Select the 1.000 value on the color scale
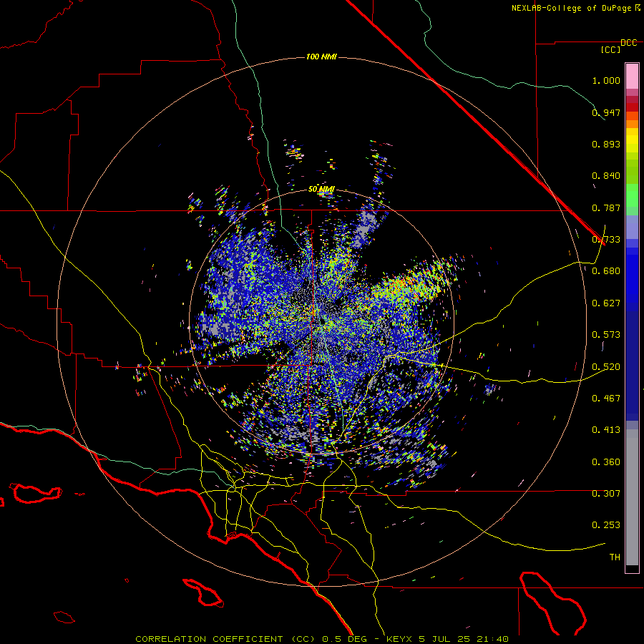The width and height of the screenshot is (644, 644). tap(606, 80)
